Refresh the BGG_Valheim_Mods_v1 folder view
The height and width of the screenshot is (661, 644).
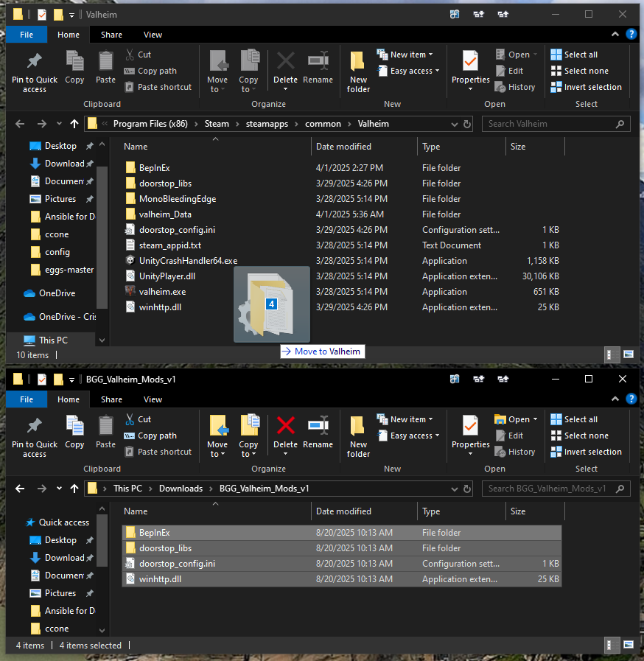click(467, 489)
